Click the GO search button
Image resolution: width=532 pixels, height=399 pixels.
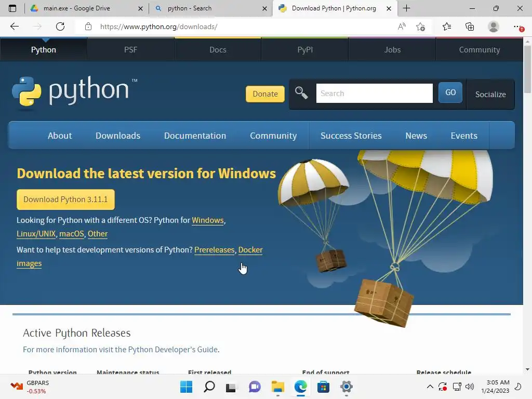pyautogui.click(x=450, y=92)
